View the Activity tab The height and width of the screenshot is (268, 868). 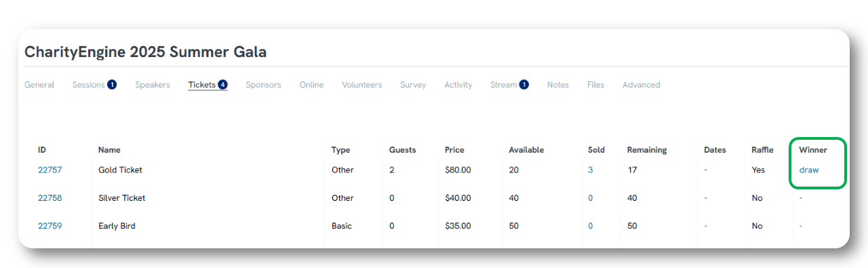point(458,85)
